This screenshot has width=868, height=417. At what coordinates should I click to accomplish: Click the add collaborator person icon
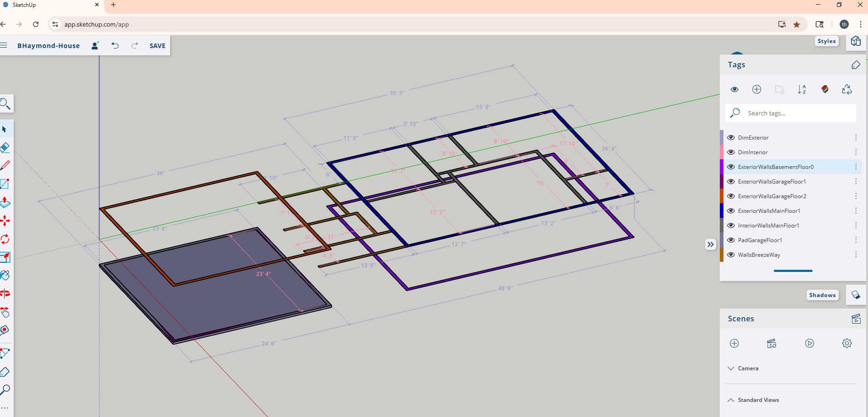point(95,46)
